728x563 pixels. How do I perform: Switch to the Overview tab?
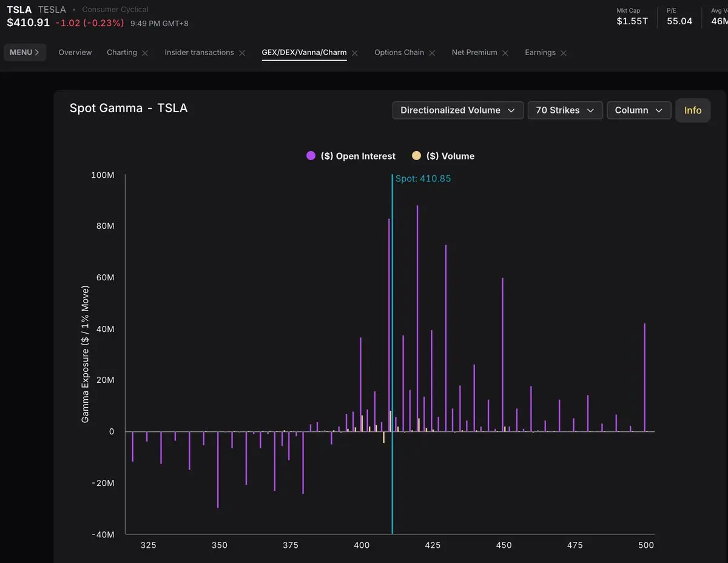tap(75, 52)
